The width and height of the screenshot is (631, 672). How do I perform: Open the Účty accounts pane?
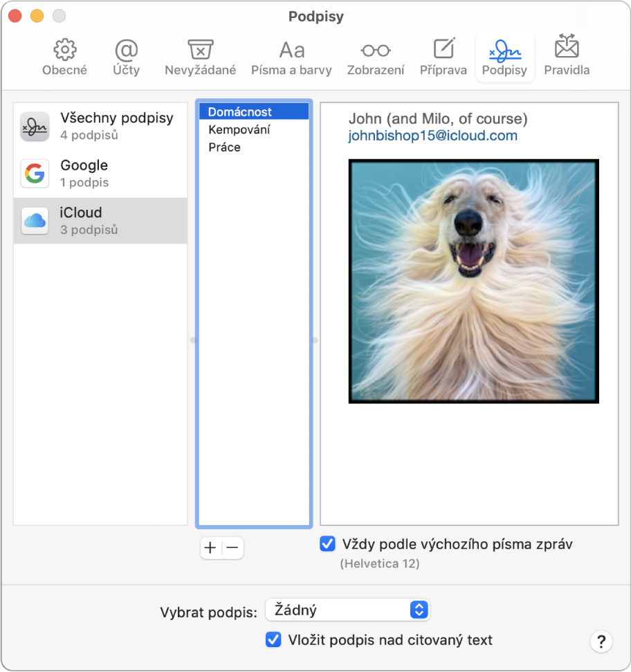127,57
